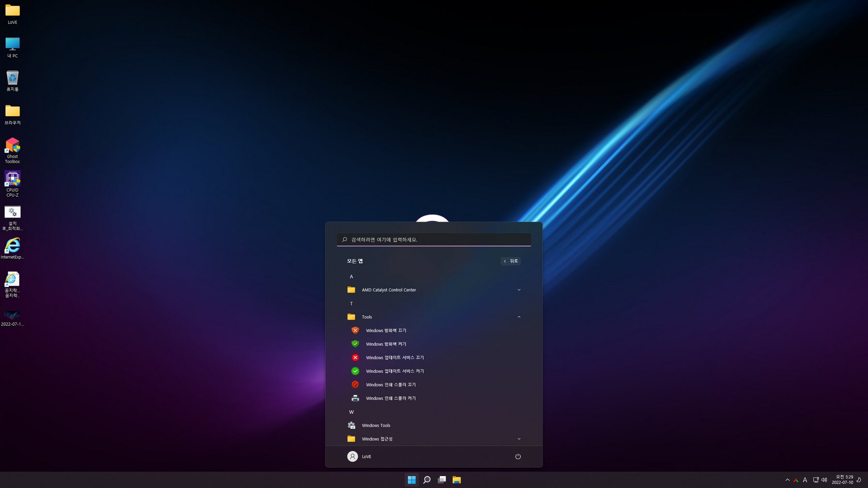The height and width of the screenshot is (488, 868).
Task: Open the 휴지통 recycle bin icon
Action: [12, 81]
